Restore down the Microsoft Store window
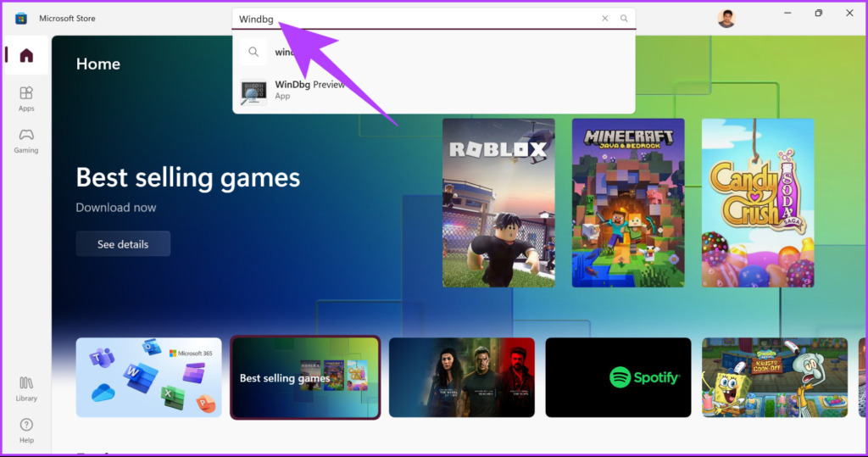The height and width of the screenshot is (457, 868). coord(818,13)
